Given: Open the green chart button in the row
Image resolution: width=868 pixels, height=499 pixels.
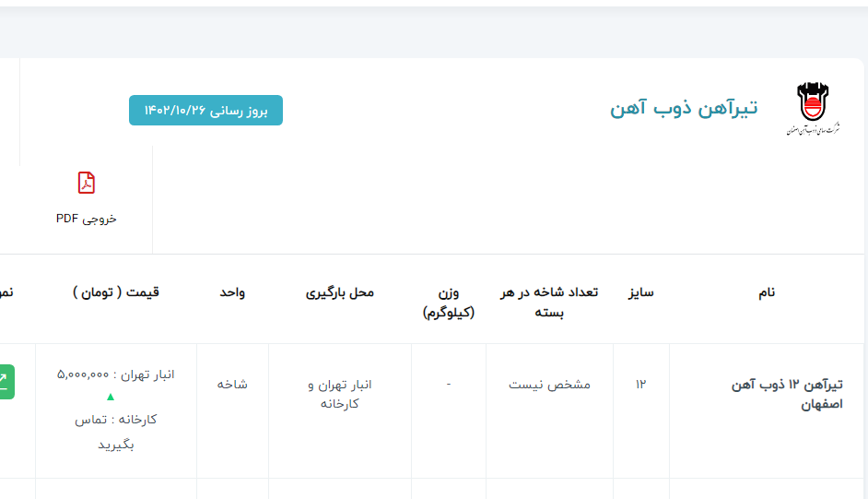Looking at the screenshot, I should pyautogui.click(x=6, y=382).
